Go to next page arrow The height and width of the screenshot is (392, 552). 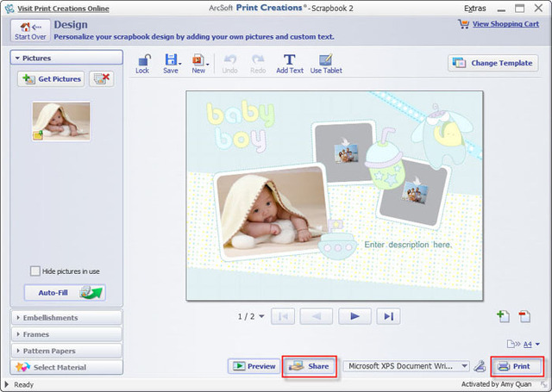coord(354,316)
